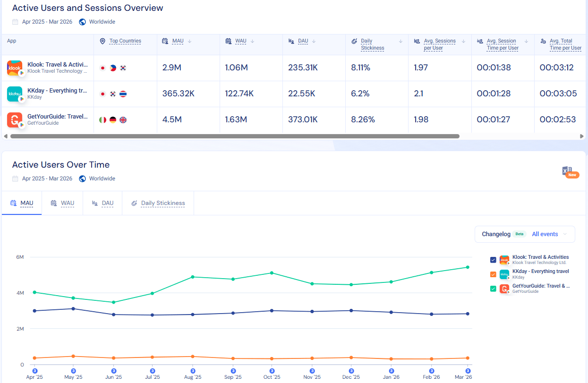Click the icon beside DAU column header

click(291, 41)
